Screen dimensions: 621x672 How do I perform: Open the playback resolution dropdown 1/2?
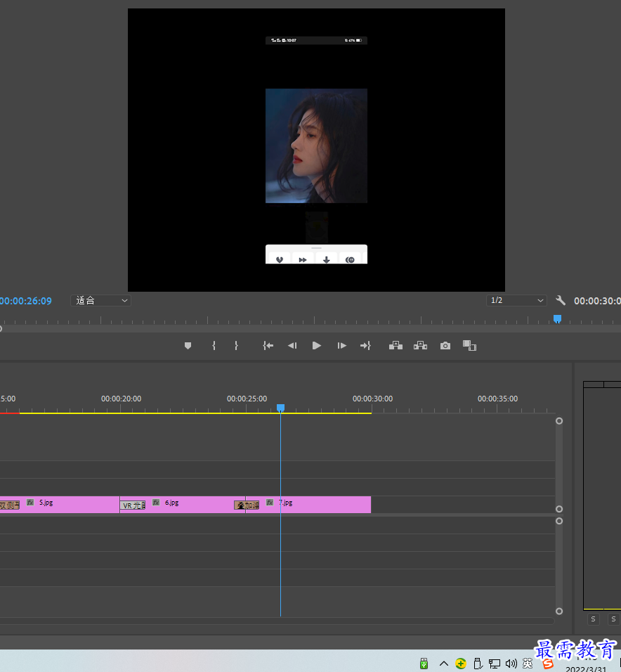click(516, 300)
